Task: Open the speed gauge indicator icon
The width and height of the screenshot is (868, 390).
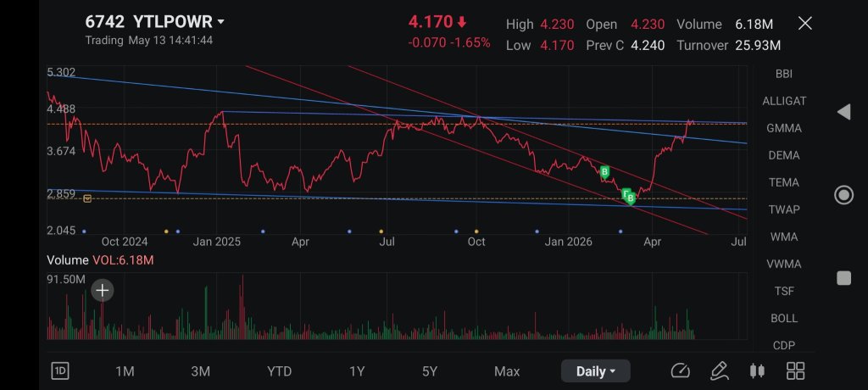Action: [x=681, y=371]
